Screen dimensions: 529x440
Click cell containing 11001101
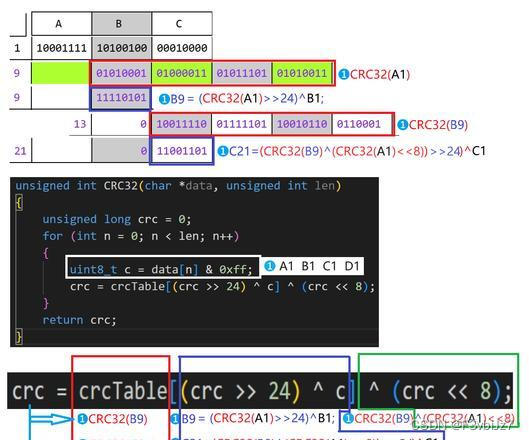click(x=182, y=150)
